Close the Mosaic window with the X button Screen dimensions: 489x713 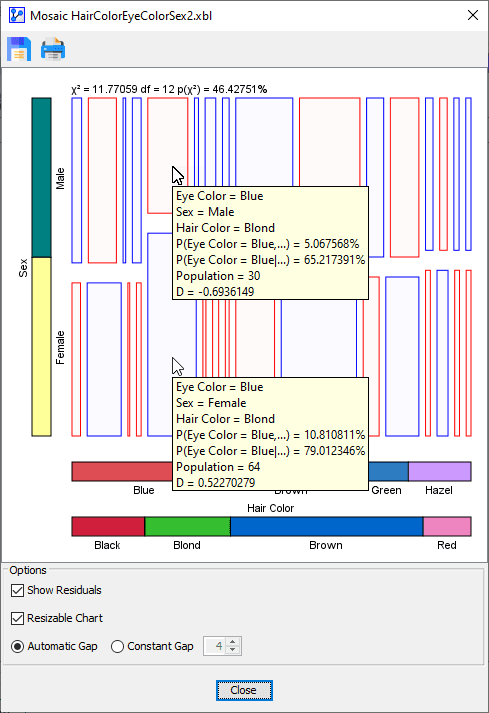pos(473,15)
